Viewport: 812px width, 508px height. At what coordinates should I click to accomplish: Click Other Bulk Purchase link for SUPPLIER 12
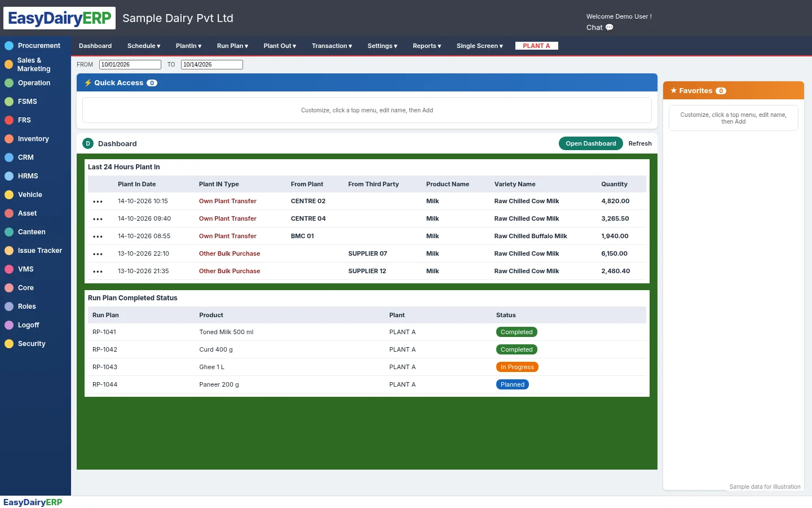click(230, 271)
